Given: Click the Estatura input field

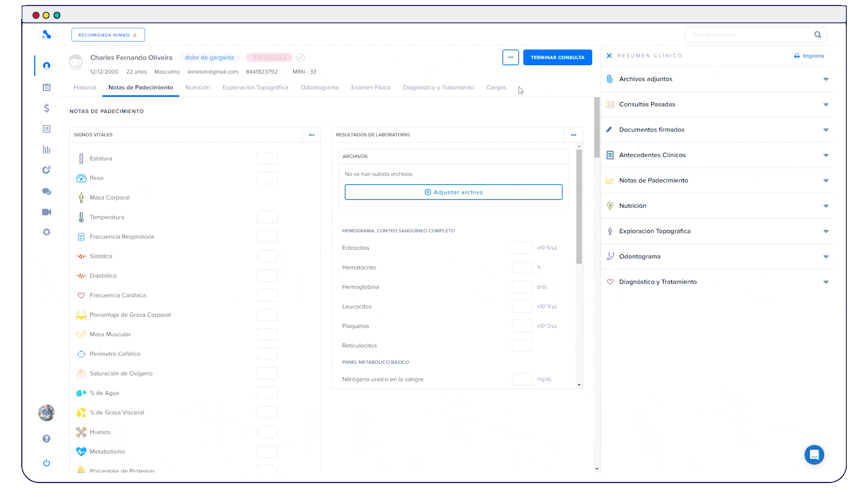Looking at the screenshot, I should [x=267, y=159].
